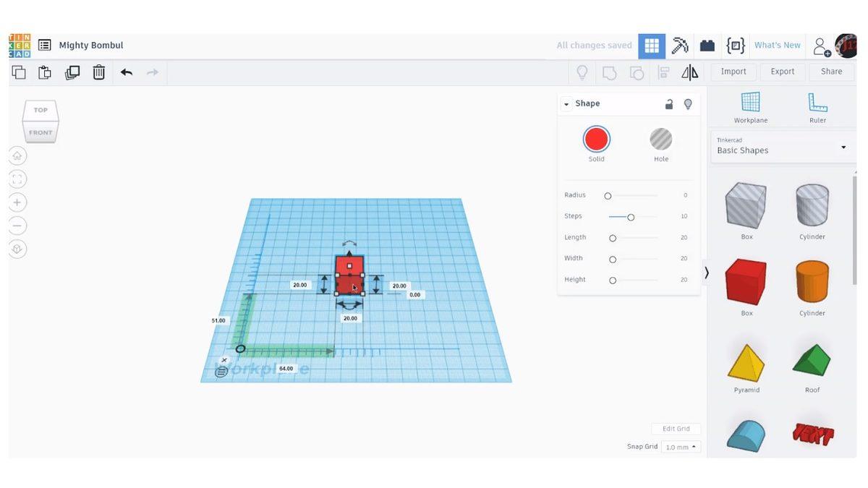Click the Export button

(782, 72)
